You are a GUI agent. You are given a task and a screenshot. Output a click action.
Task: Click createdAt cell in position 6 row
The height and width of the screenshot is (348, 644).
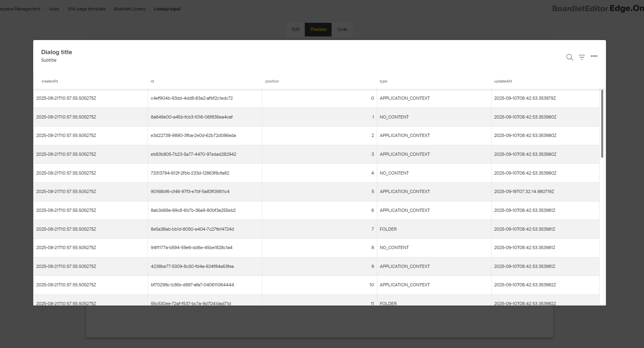[90, 210]
